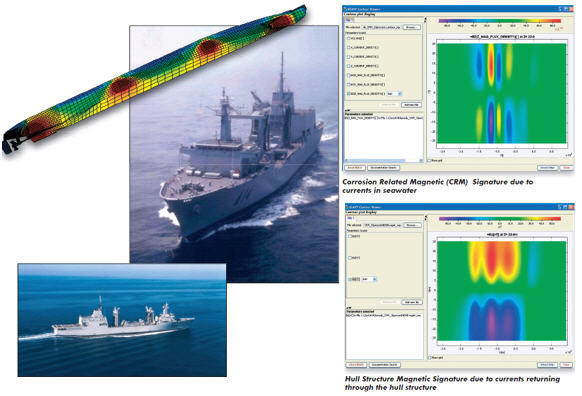Image resolution: width=582 pixels, height=396 pixels.
Task: Toggle the checked bottom parameter in the upper window
Action: click(x=349, y=94)
